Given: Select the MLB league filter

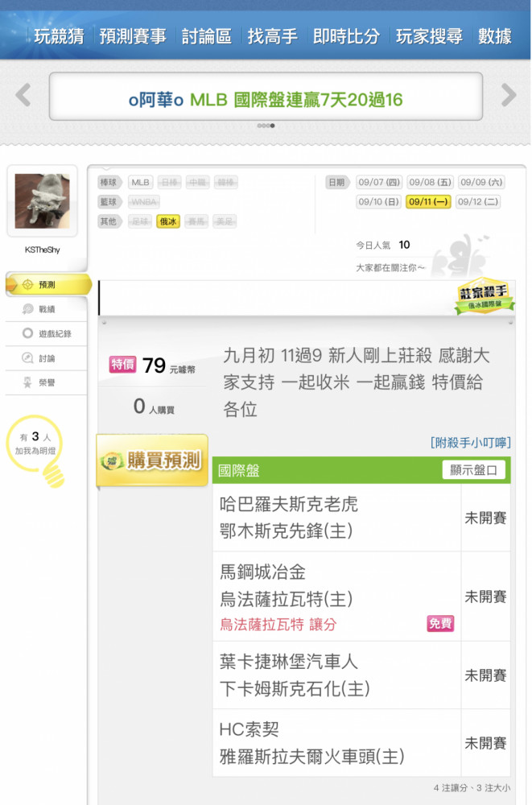Looking at the screenshot, I should pos(140,182).
